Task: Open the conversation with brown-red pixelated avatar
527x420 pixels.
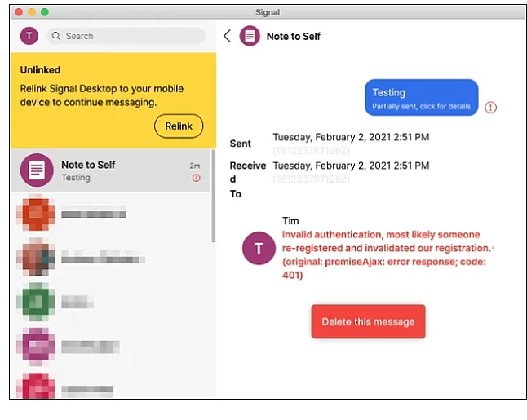Action: click(x=111, y=259)
